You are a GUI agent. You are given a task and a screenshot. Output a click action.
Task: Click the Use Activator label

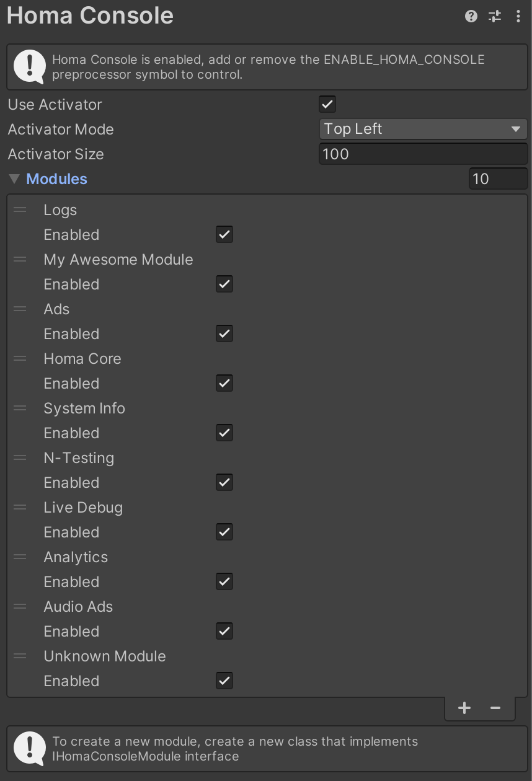[55, 105]
